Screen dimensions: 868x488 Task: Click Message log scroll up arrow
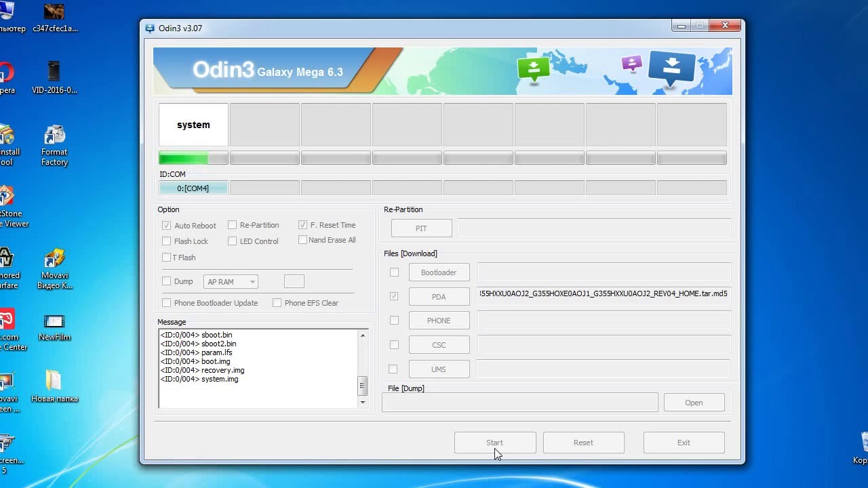[363, 335]
